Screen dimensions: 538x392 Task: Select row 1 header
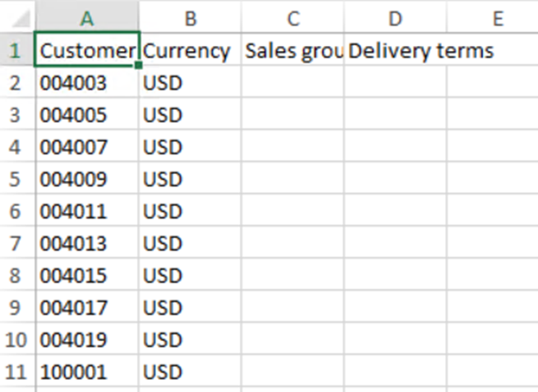16,50
